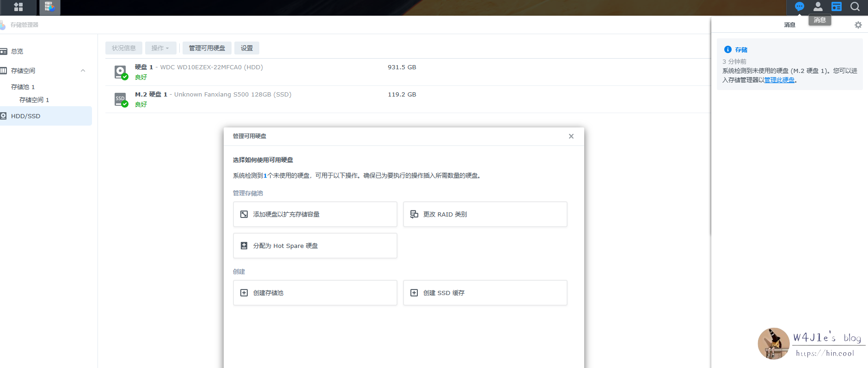Image resolution: width=868 pixels, height=368 pixels.
Task: Choose 创建存储池 option
Action: point(315,293)
